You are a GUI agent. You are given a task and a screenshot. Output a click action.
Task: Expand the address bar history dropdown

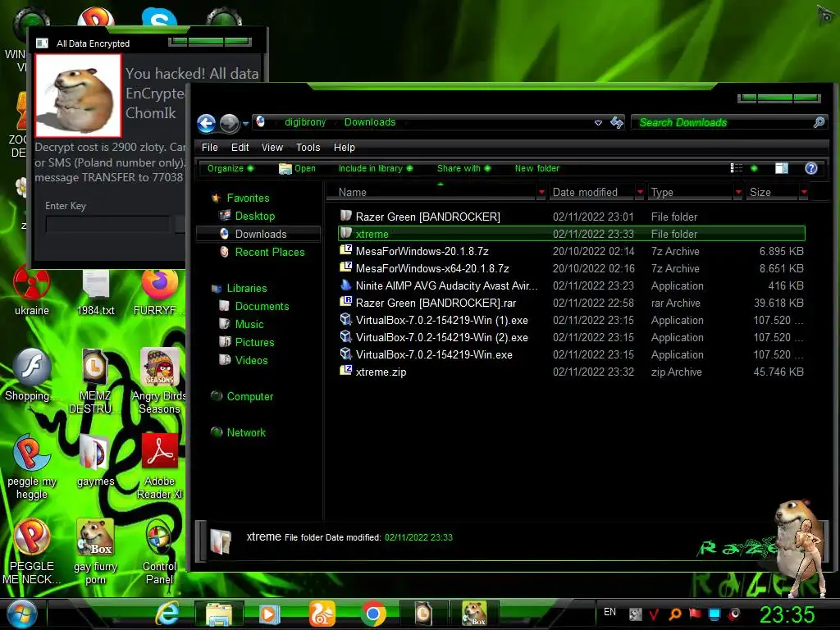[x=598, y=123]
